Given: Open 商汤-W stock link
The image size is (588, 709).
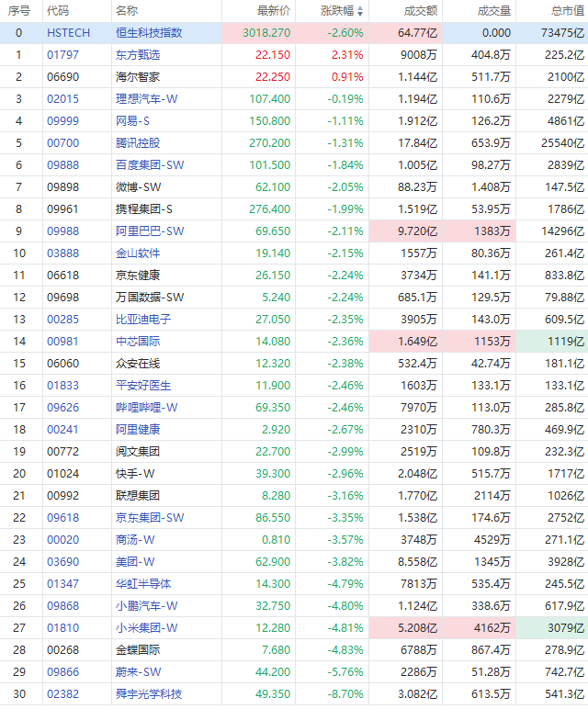Looking at the screenshot, I should [135, 540].
